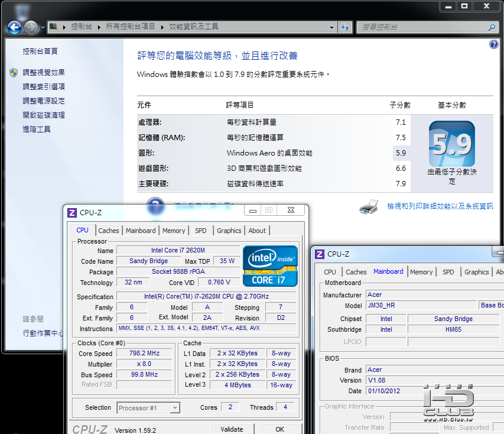Click 控制台 breadcrumb in address bar
Screen dimensions: 504x434
82,27
